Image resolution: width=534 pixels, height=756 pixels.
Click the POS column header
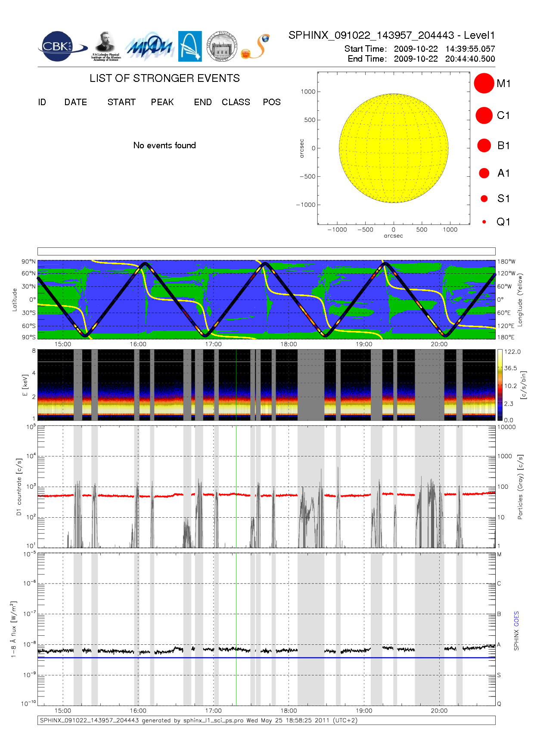(272, 102)
